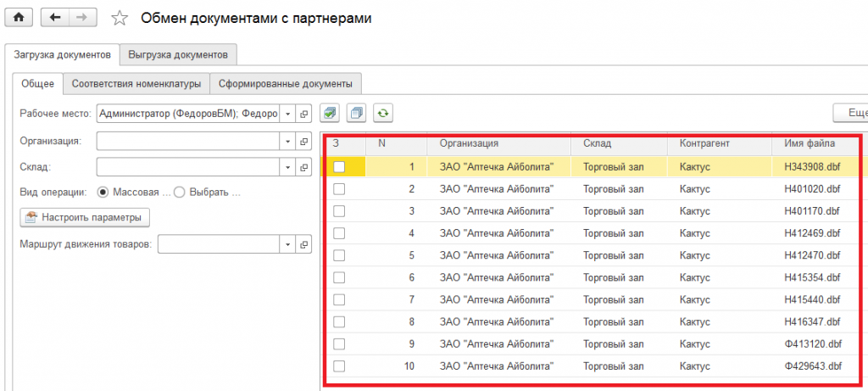Open the Соответствия номенклатуры subtab
This screenshot has height=391, width=868.
136,84
